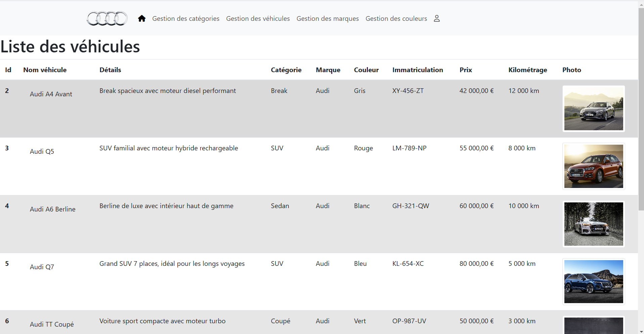Select the XY-456-ZT registration cell
This screenshot has height=334, width=644.
[408, 91]
